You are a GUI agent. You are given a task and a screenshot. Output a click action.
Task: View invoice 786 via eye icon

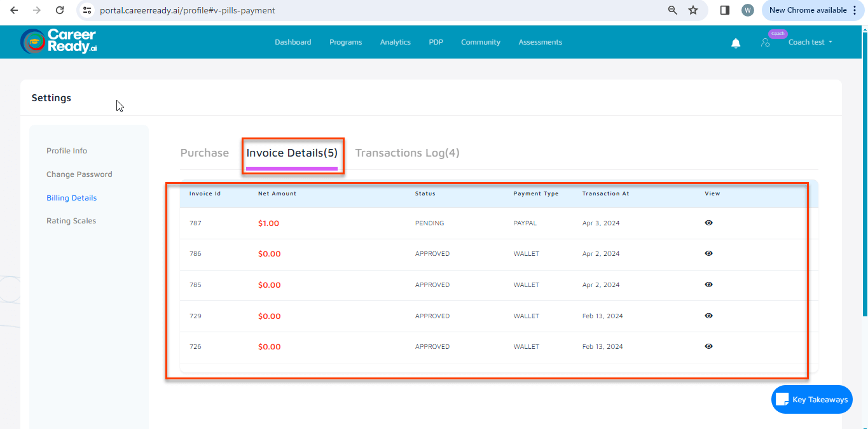point(708,253)
